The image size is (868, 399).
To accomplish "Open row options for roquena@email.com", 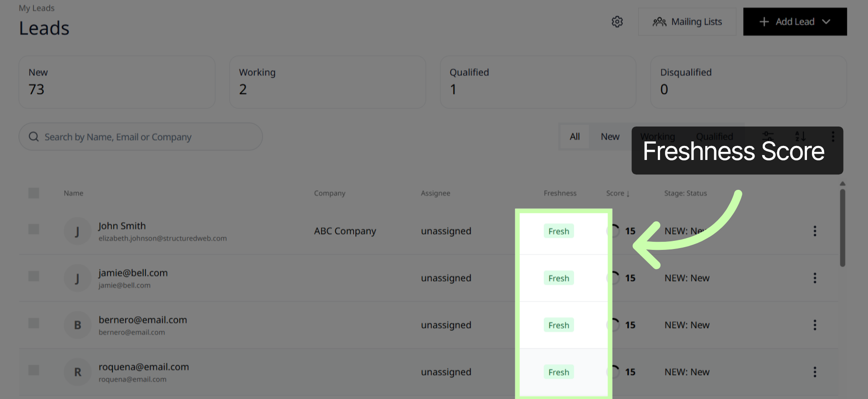I will [x=815, y=372].
